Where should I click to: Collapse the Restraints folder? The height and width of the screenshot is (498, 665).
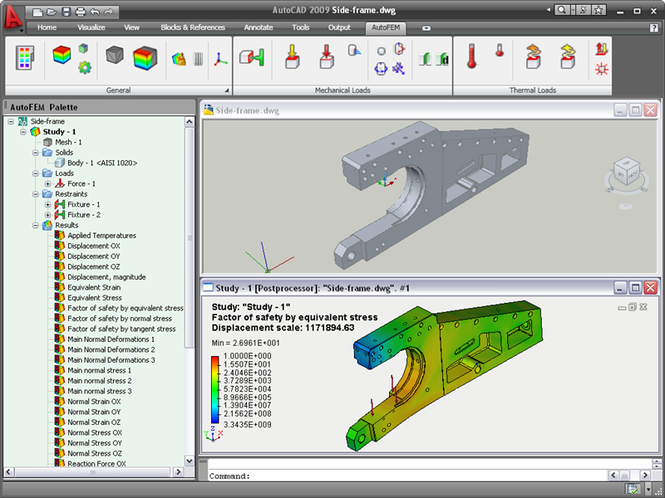click(36, 194)
